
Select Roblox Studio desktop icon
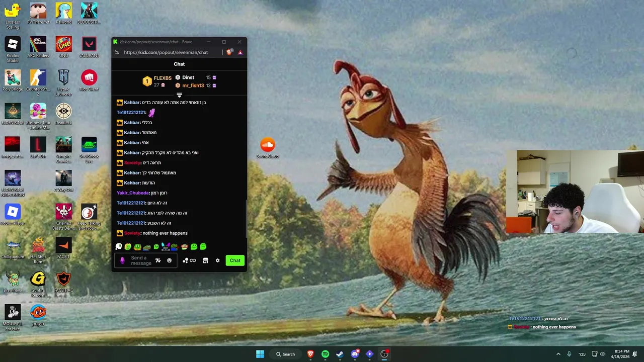(x=13, y=49)
